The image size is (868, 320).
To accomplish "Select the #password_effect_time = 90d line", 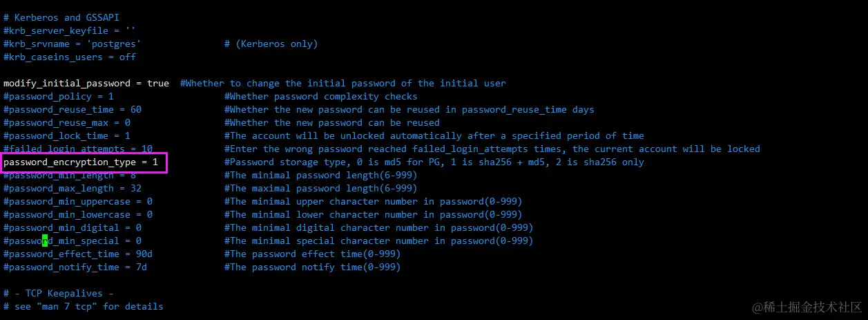I will [x=78, y=254].
